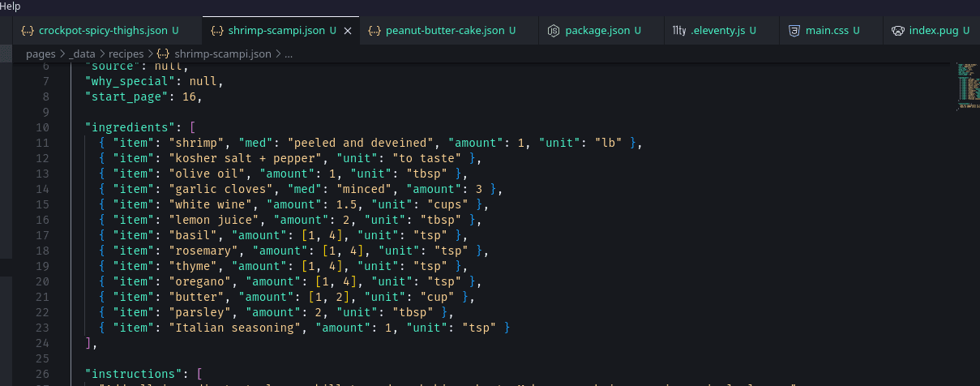The width and height of the screenshot is (980, 386).
Task: Click the CSS icon on main.css tab
Action: coord(794,31)
